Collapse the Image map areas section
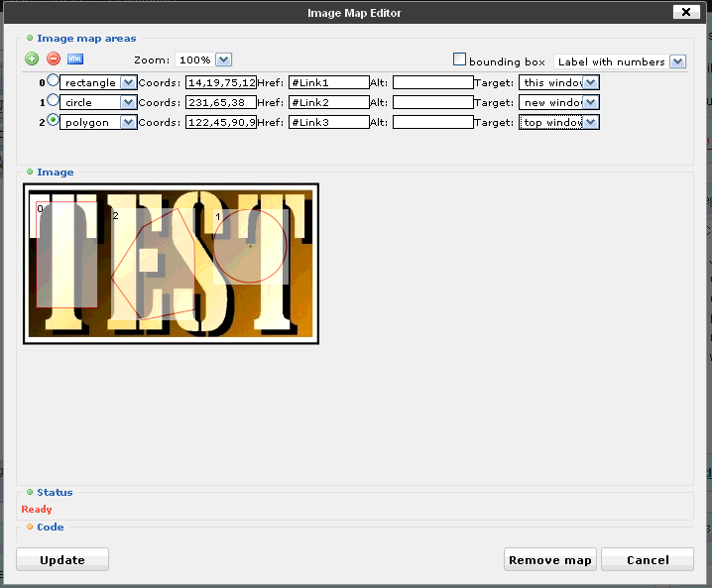This screenshot has height=588, width=712. 81,38
